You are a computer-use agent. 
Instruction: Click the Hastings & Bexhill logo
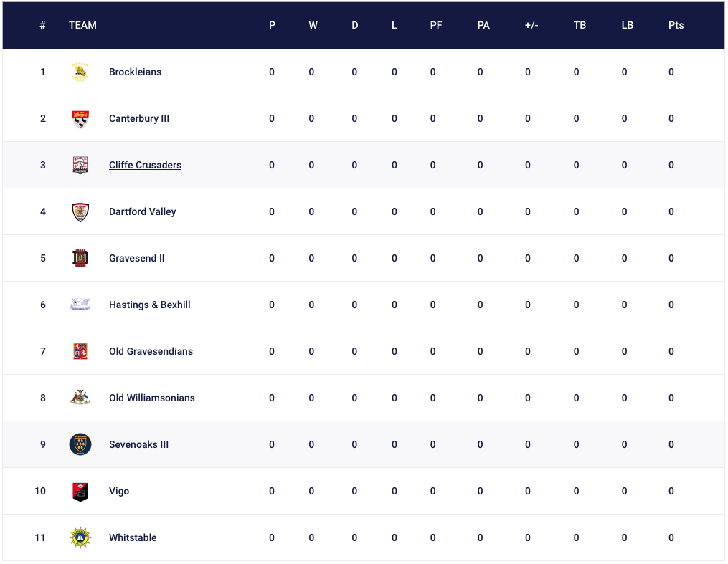(80, 305)
